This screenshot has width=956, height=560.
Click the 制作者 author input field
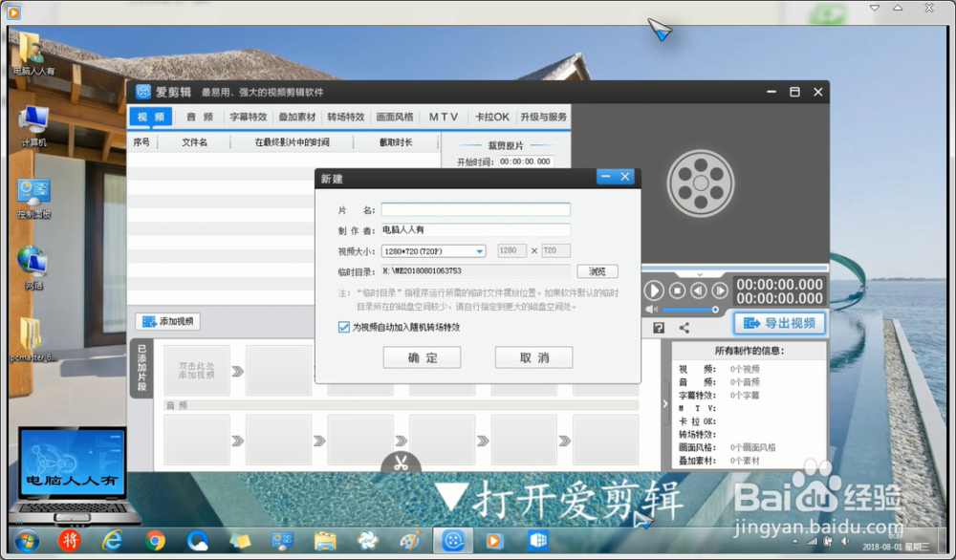point(475,229)
